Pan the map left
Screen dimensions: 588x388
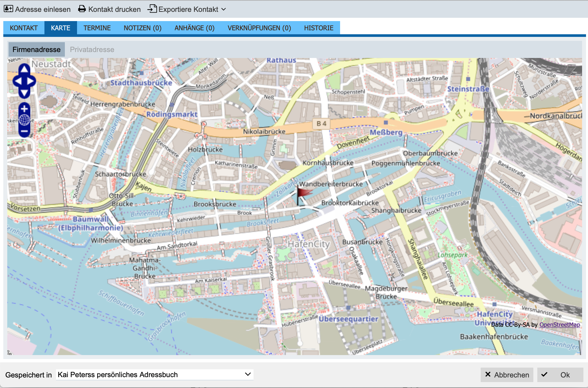click(x=18, y=81)
